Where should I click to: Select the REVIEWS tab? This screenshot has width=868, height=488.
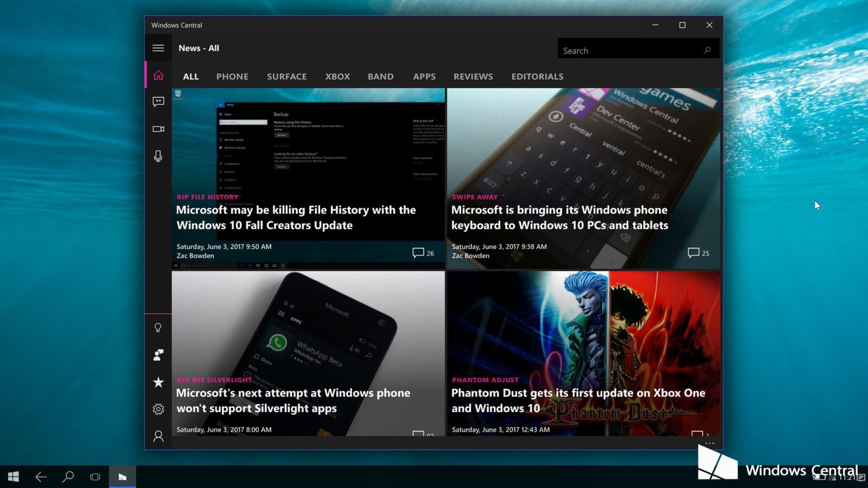click(x=473, y=77)
